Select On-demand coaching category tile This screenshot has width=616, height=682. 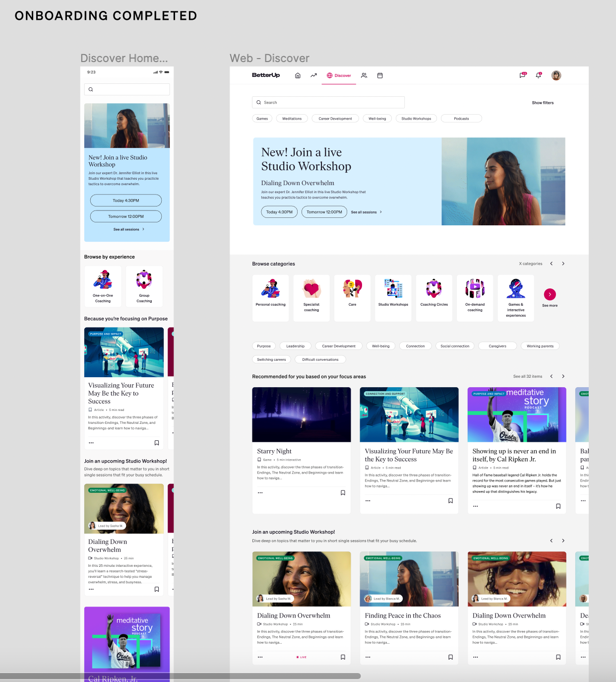pyautogui.click(x=475, y=298)
